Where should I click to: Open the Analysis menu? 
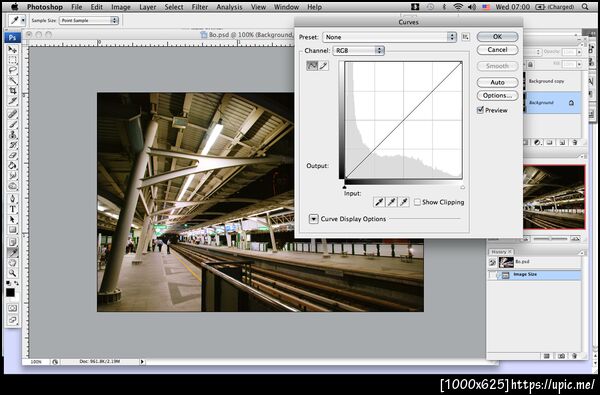[x=229, y=7]
